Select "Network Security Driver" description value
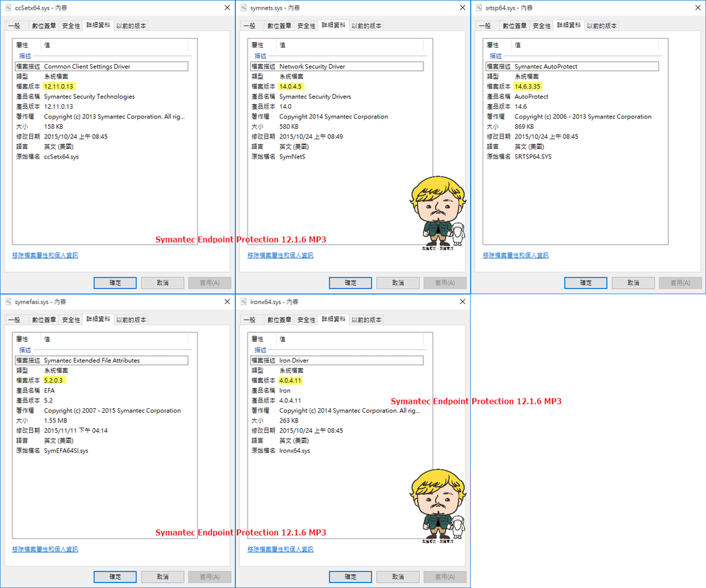The image size is (706, 588). (312, 67)
